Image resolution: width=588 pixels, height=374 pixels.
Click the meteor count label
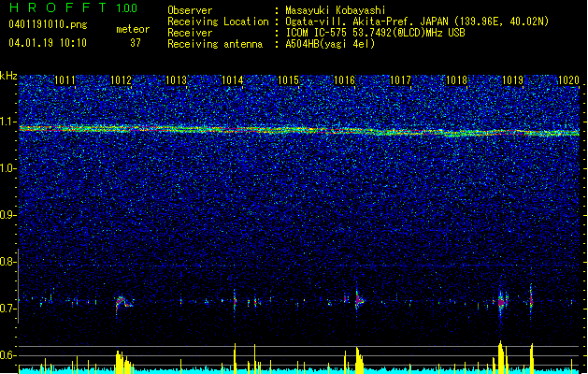[133, 29]
